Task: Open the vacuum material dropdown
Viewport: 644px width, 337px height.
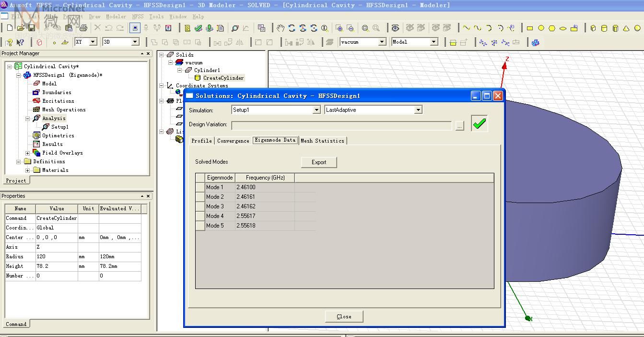Action: coord(382,42)
